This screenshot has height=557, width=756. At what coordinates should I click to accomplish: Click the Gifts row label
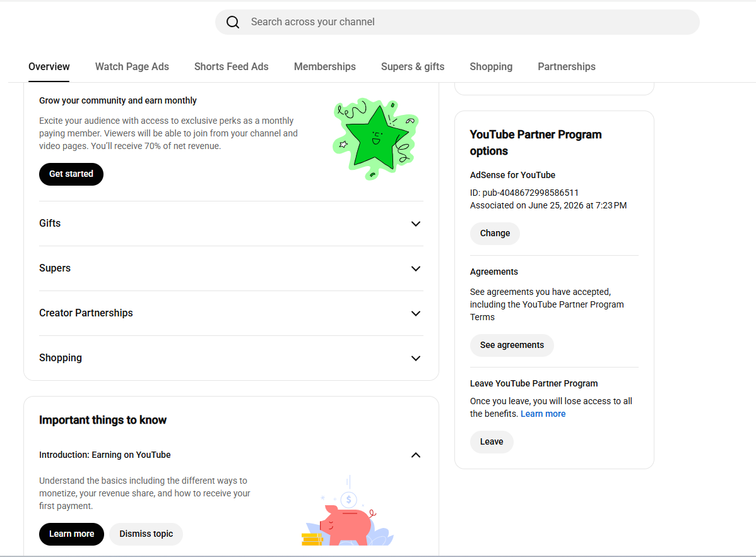pyautogui.click(x=50, y=223)
